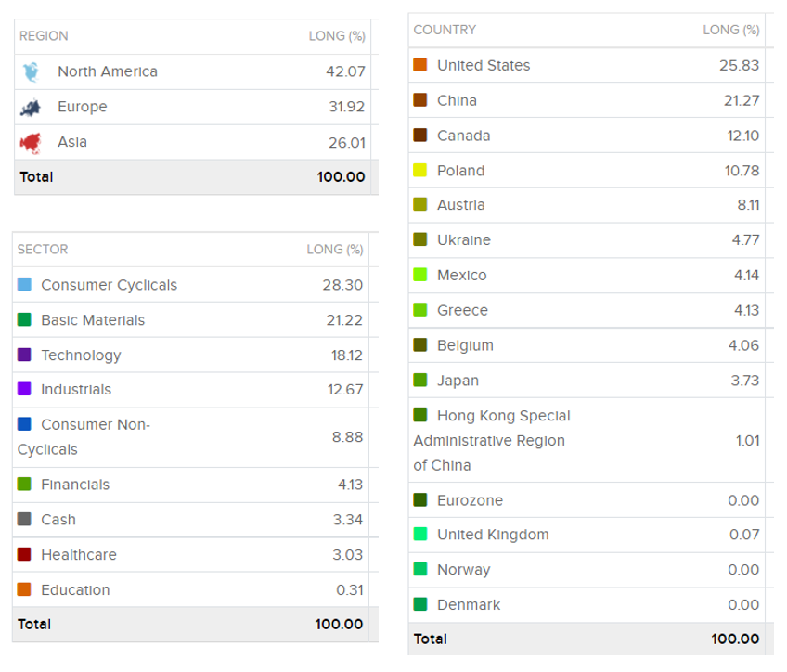This screenshot has height=672, width=787.
Task: Click the 26.01 value for Asia
Action: pyautogui.click(x=347, y=143)
